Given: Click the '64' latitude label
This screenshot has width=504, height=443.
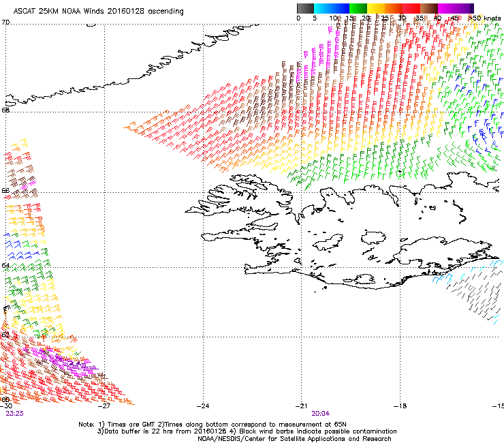Looking at the screenshot, I should tap(5, 265).
